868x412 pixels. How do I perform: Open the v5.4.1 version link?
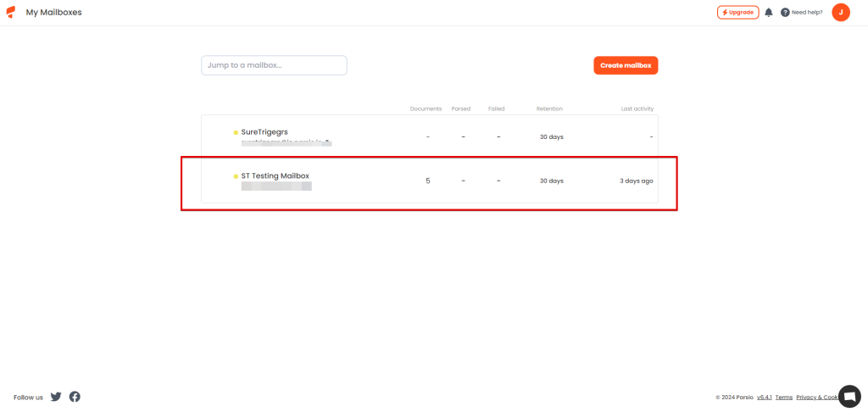[x=764, y=397]
